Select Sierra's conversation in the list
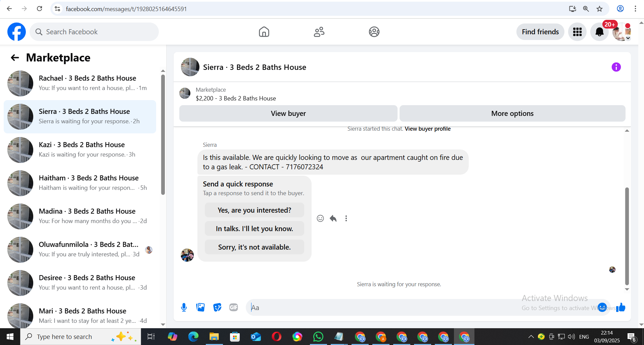This screenshot has height=345, width=644. pos(80,117)
